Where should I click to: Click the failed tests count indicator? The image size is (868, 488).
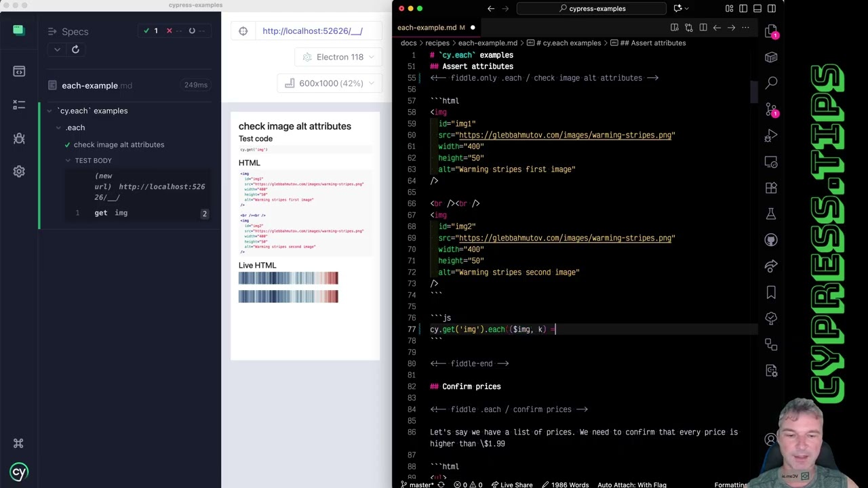[x=173, y=31]
